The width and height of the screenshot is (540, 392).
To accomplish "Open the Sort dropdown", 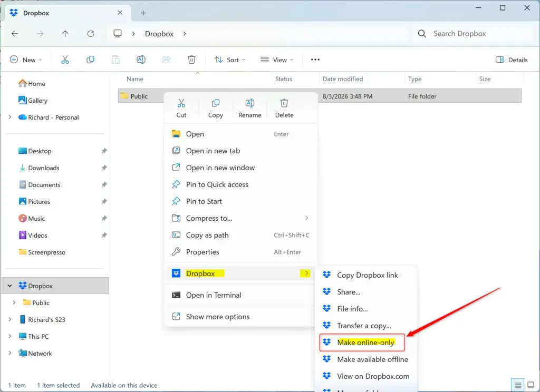I will tap(230, 60).
